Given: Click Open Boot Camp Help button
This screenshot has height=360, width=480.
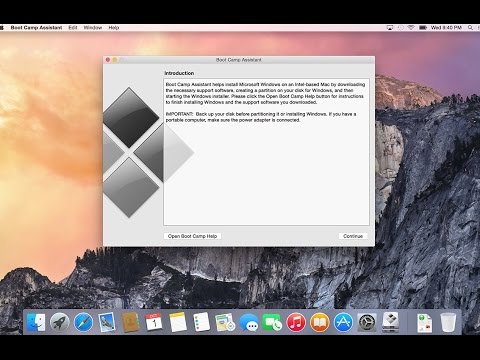Looking at the screenshot, I should point(192,236).
